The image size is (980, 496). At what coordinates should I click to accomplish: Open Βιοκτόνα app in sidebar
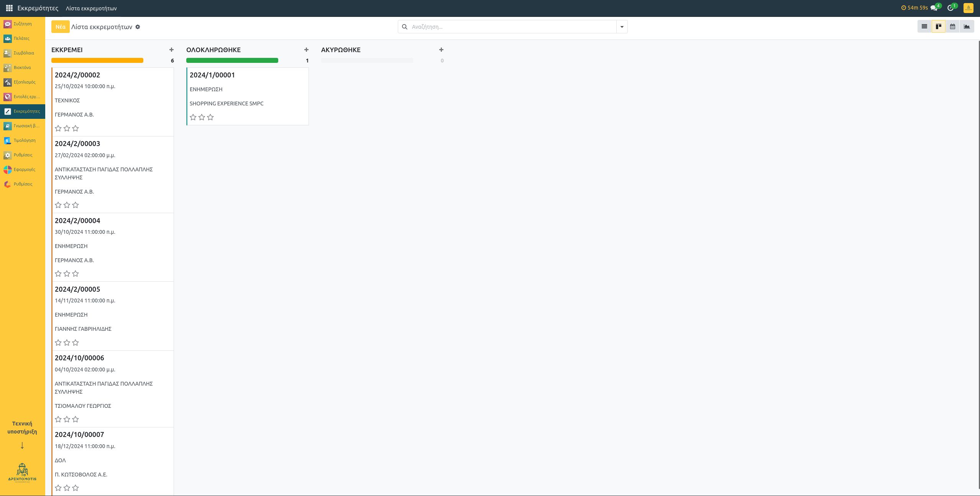(x=22, y=67)
